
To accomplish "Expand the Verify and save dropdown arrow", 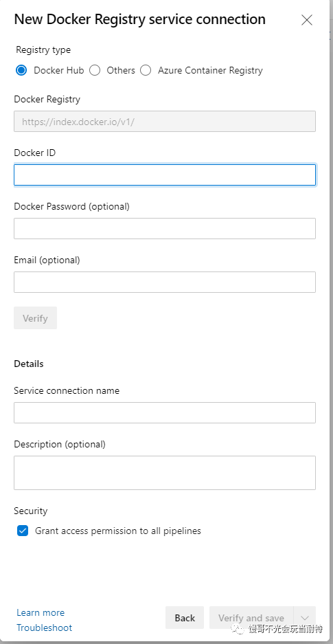I will click(305, 618).
